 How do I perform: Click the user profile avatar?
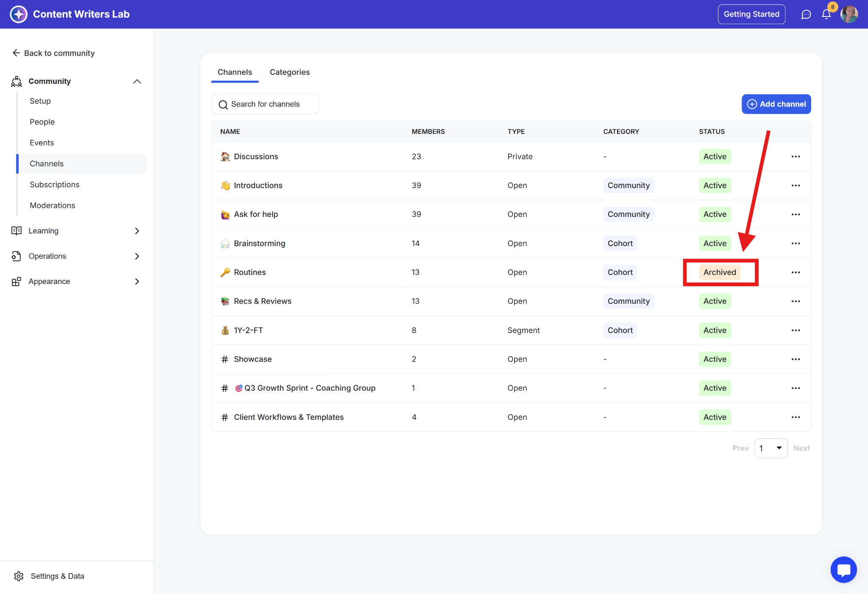849,14
